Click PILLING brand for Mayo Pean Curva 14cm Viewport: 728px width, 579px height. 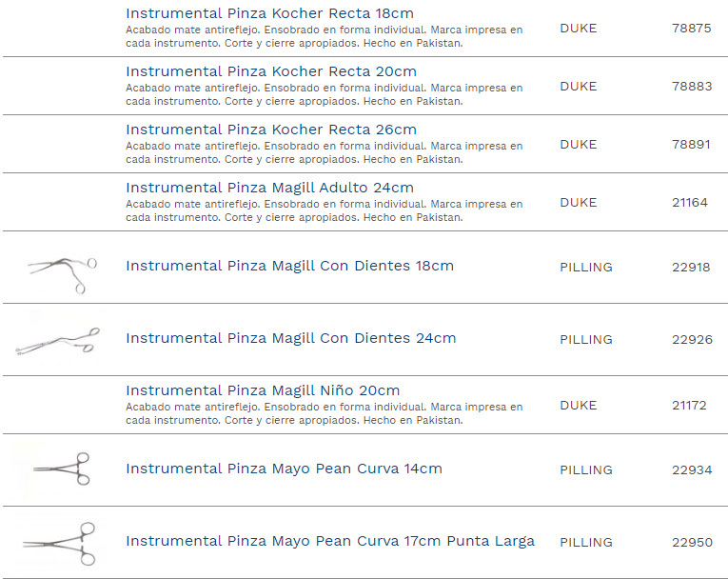(x=585, y=470)
